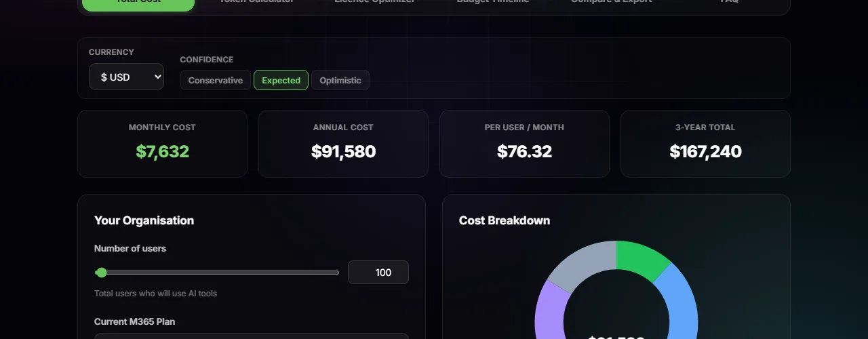868x339 pixels.
Task: Click the Monthly Cost $7,632 card
Action: coord(162,144)
